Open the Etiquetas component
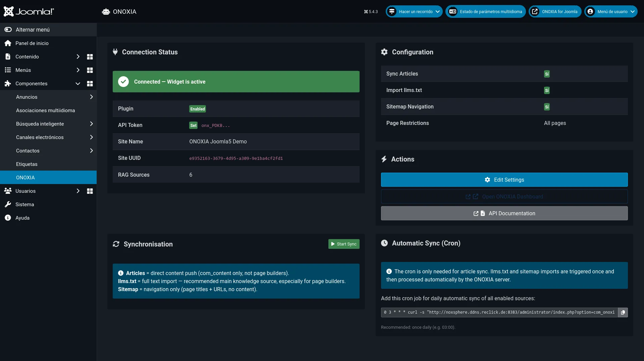644x361 pixels. (27, 164)
